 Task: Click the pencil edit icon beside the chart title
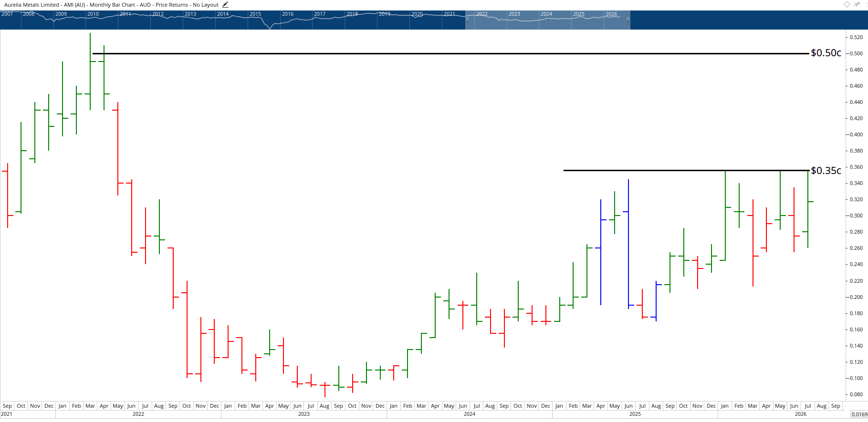[x=226, y=5]
